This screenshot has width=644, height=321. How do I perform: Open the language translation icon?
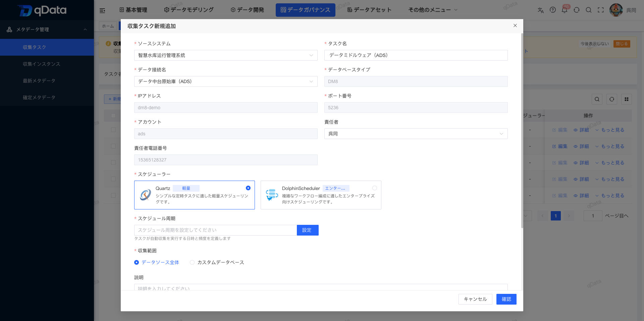click(x=541, y=10)
